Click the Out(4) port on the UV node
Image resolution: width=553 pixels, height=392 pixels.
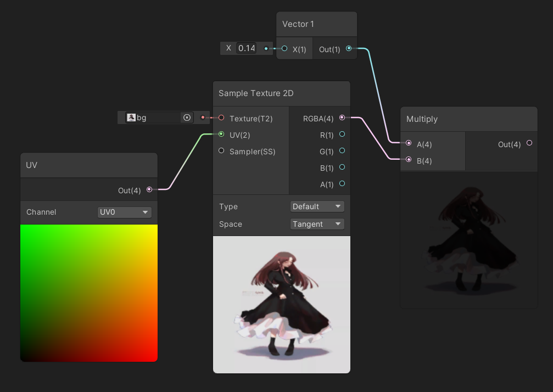pyautogui.click(x=149, y=190)
